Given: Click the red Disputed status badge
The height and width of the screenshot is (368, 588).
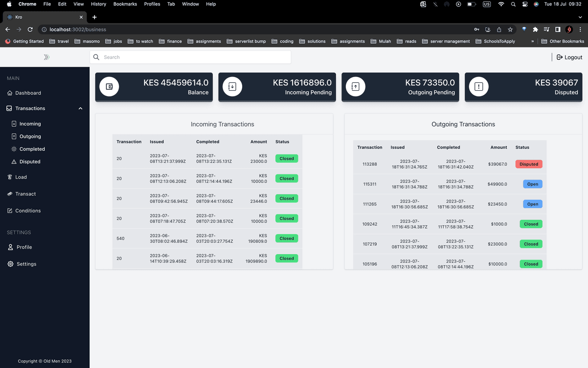Looking at the screenshot, I should pos(528,164).
